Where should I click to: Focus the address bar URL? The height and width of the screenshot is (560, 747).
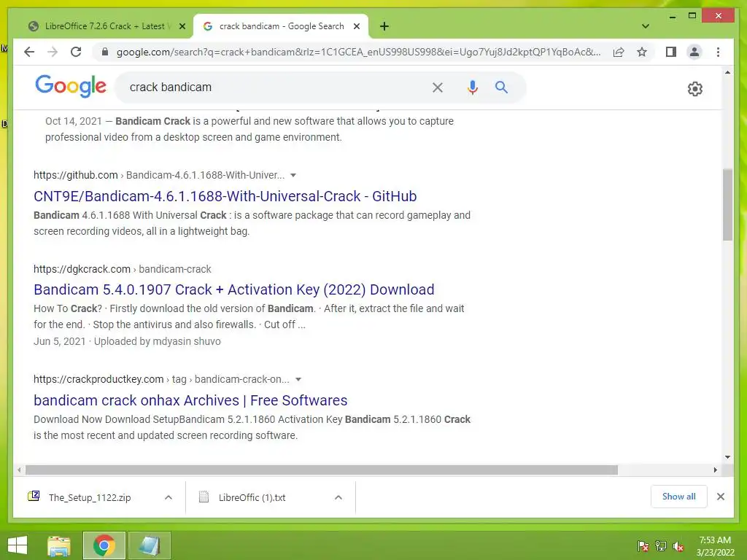coord(358,52)
